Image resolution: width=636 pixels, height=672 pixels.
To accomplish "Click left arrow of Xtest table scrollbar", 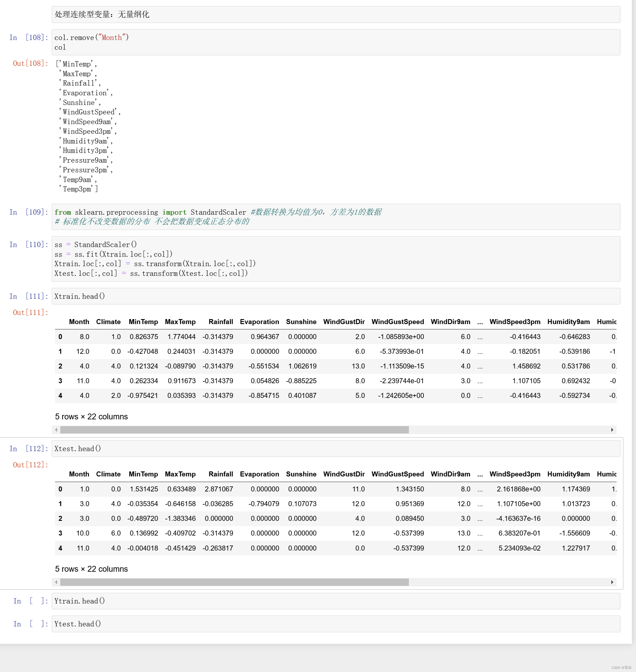I will coord(56,582).
